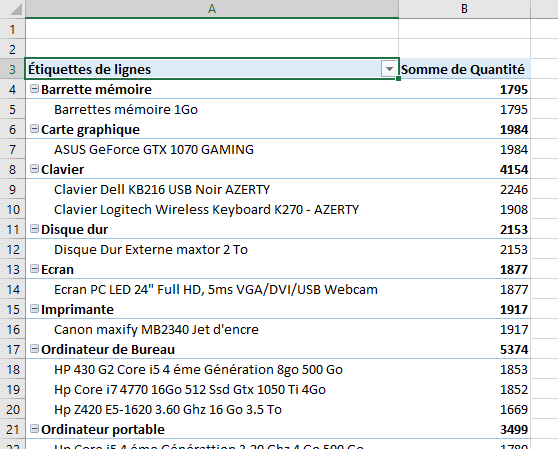Click quantity 1853 for HP 430 G2
The image size is (558, 449).
pyautogui.click(x=514, y=370)
